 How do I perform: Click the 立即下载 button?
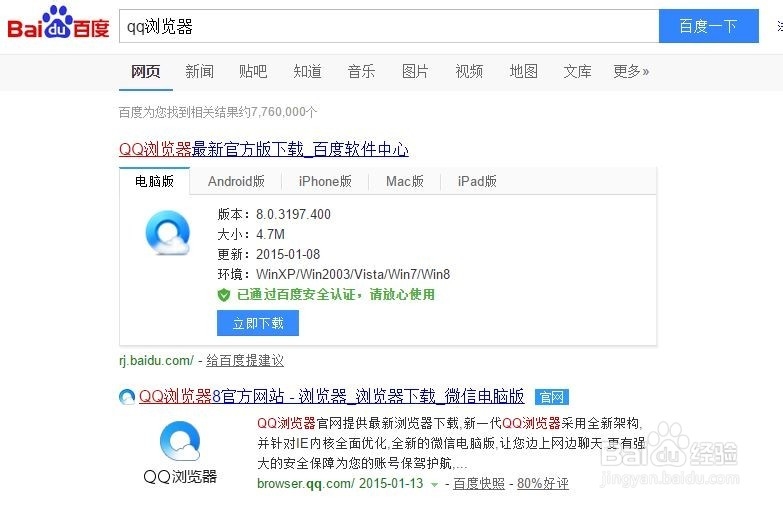(x=258, y=323)
